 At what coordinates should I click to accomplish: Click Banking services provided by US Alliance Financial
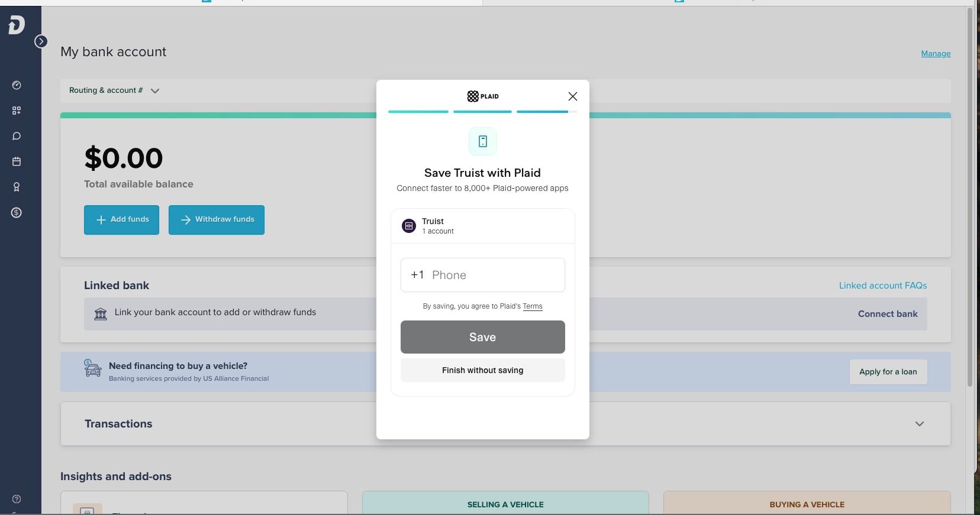189,378
